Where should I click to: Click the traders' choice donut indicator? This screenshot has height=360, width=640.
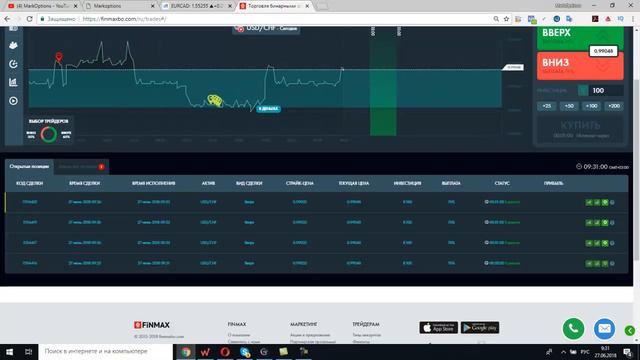(x=49, y=134)
